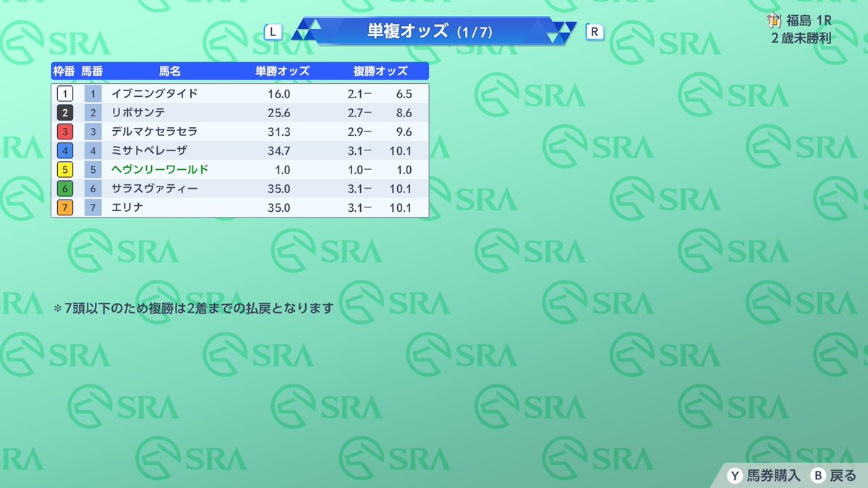Click the 7頭以下 place payout note
This screenshot has height=488, width=868.
click(193, 308)
